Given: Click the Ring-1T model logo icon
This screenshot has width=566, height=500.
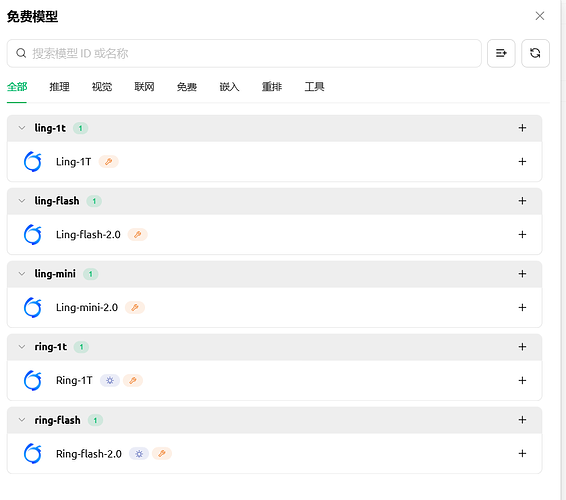Looking at the screenshot, I should 32,380.
